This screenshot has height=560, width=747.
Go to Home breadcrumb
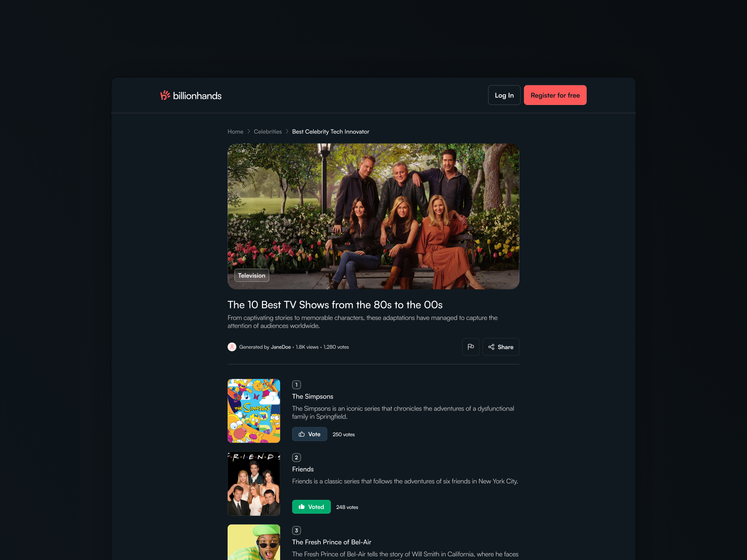tap(235, 132)
